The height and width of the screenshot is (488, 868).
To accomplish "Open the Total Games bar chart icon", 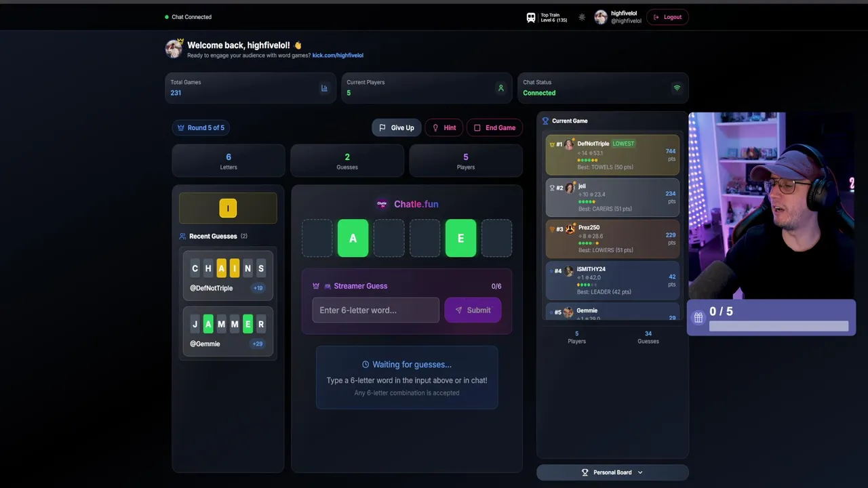I will pos(324,88).
